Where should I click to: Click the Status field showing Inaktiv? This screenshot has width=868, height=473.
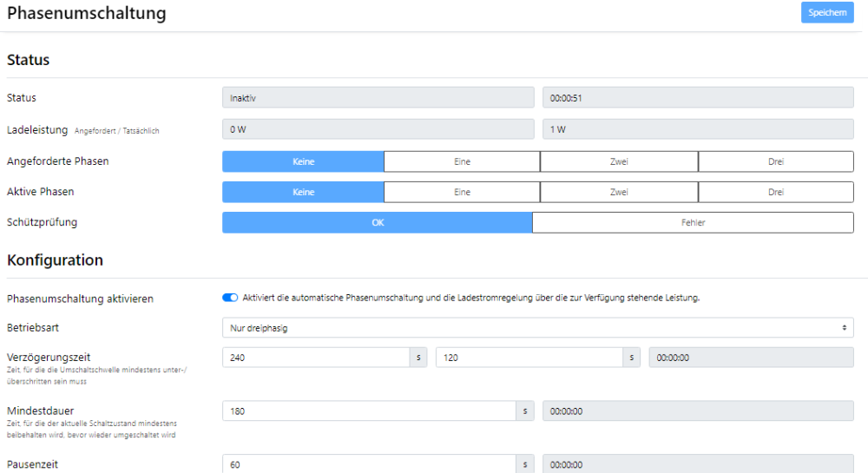(x=378, y=98)
